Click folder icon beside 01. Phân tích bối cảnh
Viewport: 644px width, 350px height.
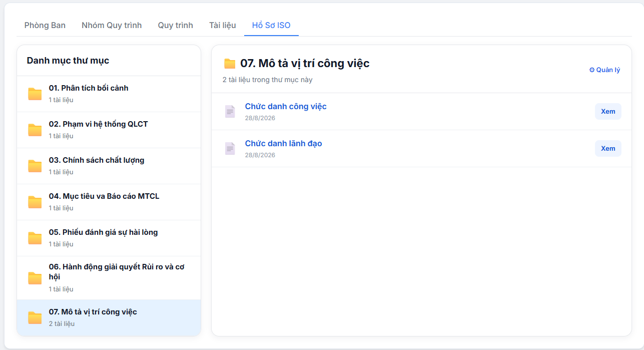coord(35,94)
